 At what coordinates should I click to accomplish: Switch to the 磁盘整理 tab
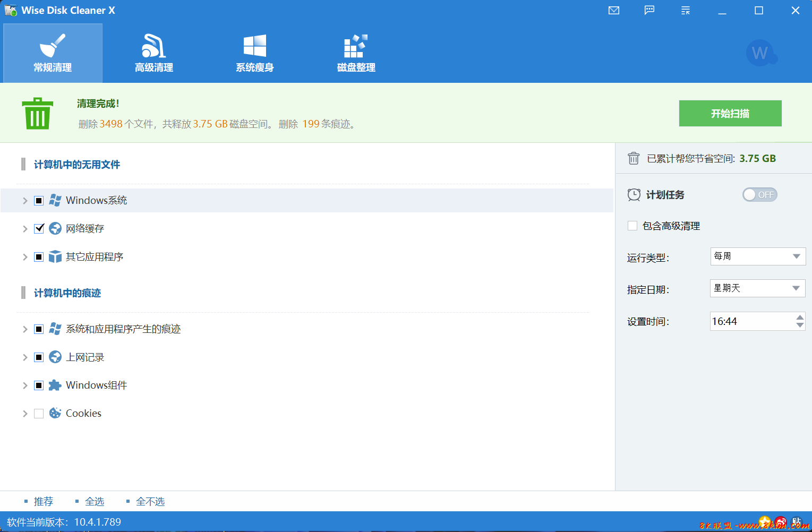coord(356,53)
